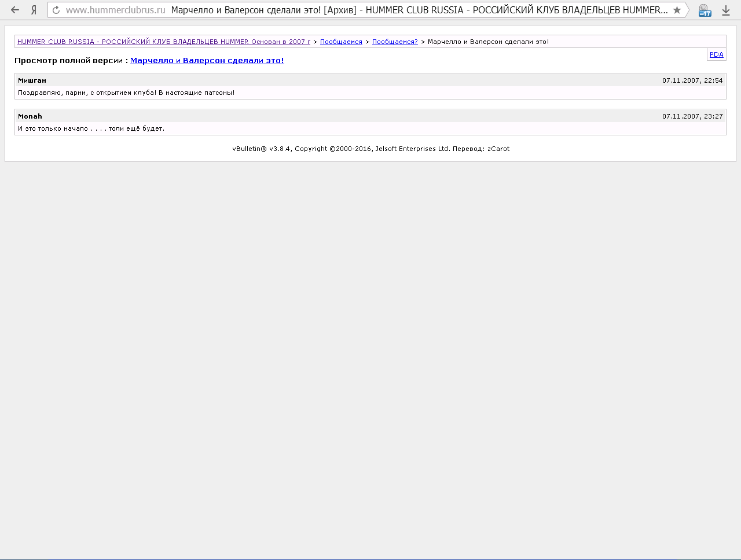This screenshot has width=741, height=560.
Task: Click username Мишган in first post
Action: pos(32,80)
